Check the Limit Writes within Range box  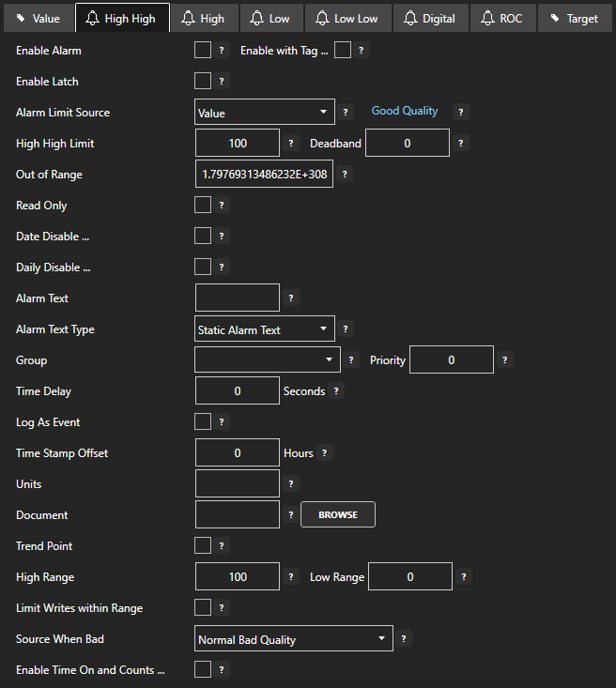point(203,608)
